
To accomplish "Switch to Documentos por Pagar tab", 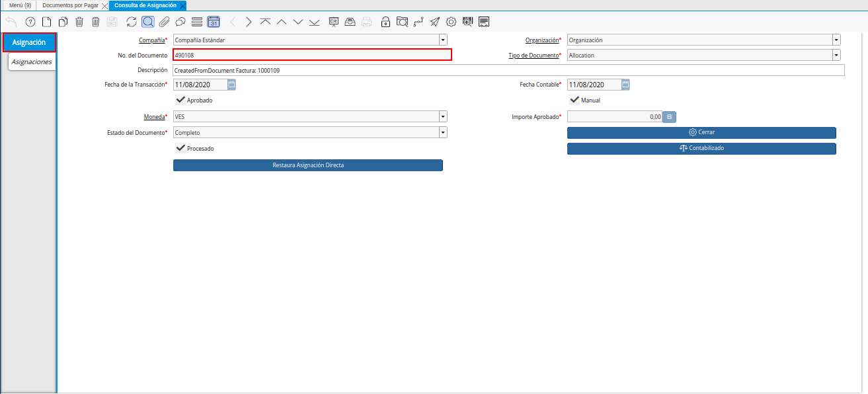I will (x=70, y=5).
